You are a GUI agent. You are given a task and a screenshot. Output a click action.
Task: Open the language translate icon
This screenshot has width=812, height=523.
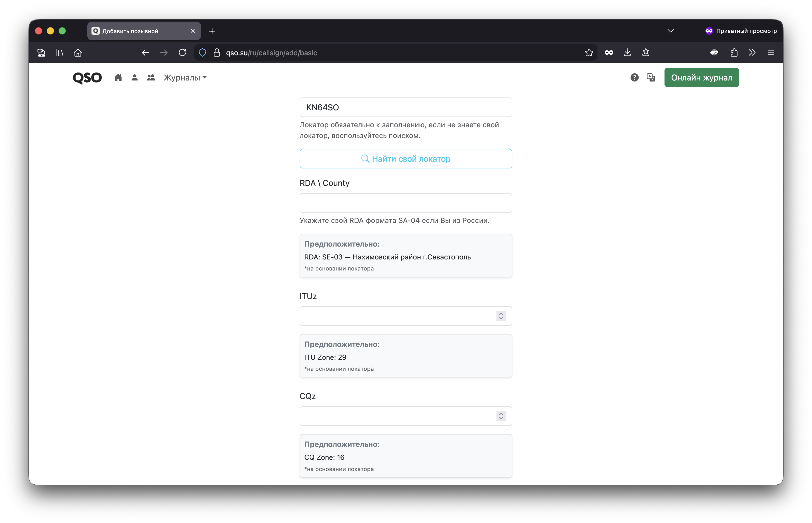(651, 77)
